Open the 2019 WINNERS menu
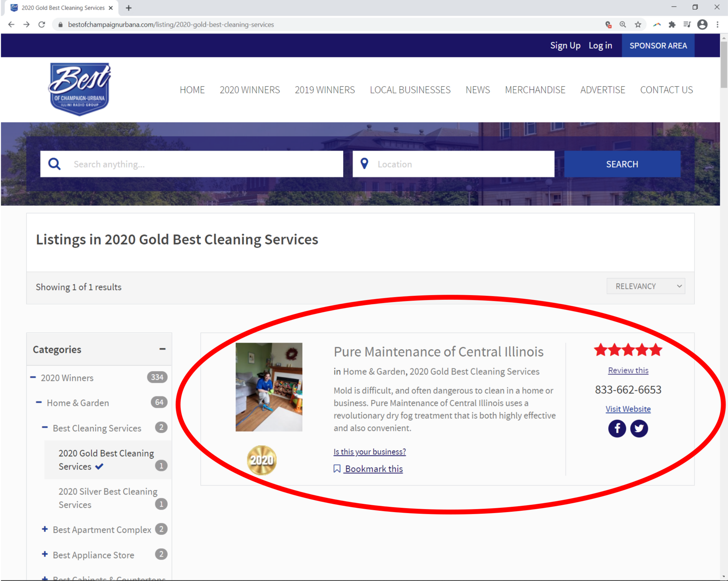This screenshot has height=581, width=728. (x=325, y=90)
